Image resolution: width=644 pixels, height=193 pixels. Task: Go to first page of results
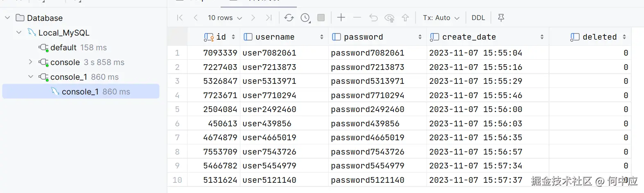pos(180,18)
